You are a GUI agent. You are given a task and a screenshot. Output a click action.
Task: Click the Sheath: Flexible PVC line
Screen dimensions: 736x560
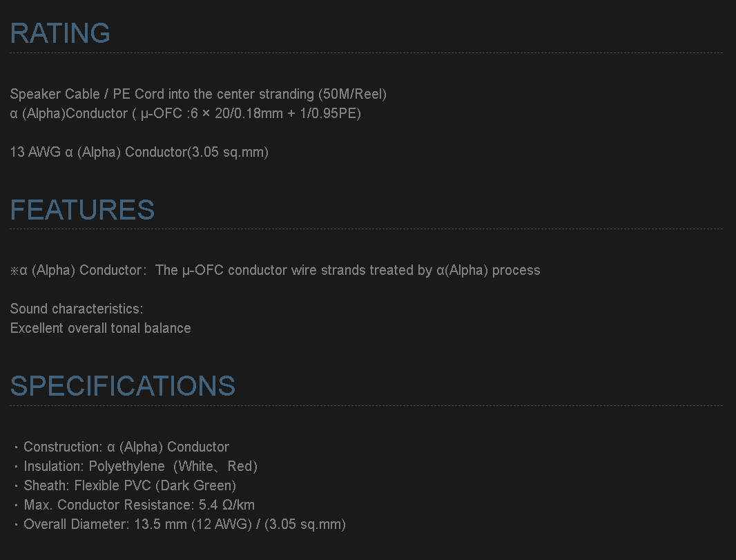tap(130, 485)
